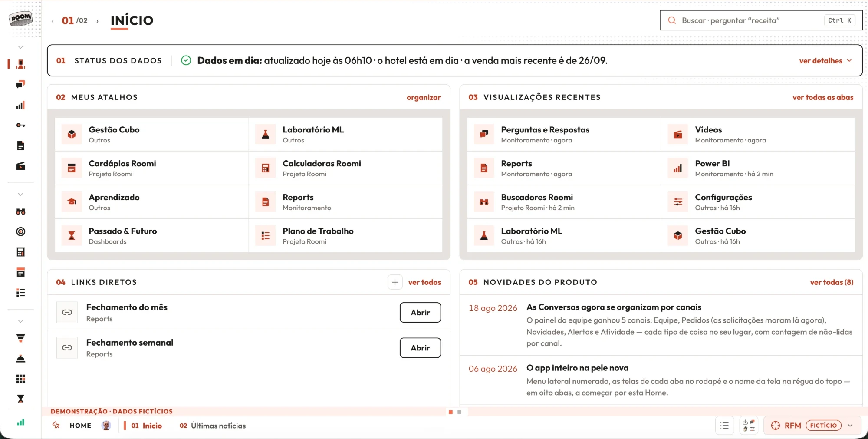Open the chat bubbles icon in sidebar
The width and height of the screenshot is (868, 439).
click(20, 84)
